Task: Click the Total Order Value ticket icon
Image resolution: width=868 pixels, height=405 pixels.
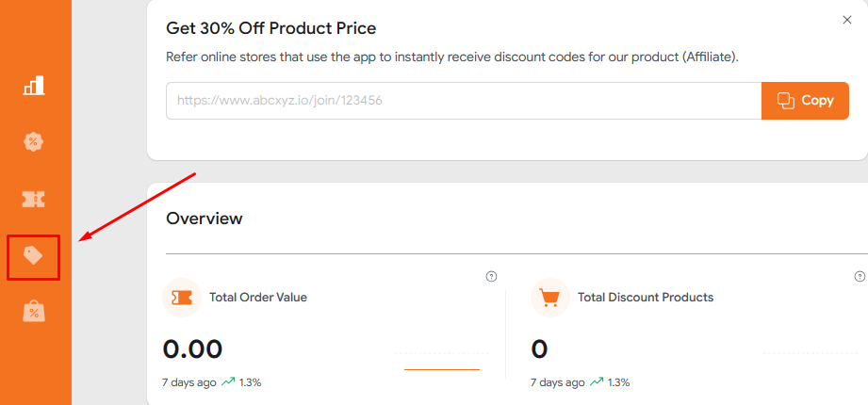Action: point(182,298)
